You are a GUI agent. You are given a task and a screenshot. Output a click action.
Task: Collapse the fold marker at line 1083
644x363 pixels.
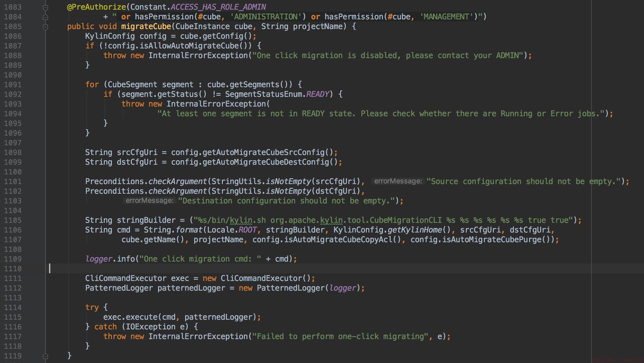tap(45, 7)
